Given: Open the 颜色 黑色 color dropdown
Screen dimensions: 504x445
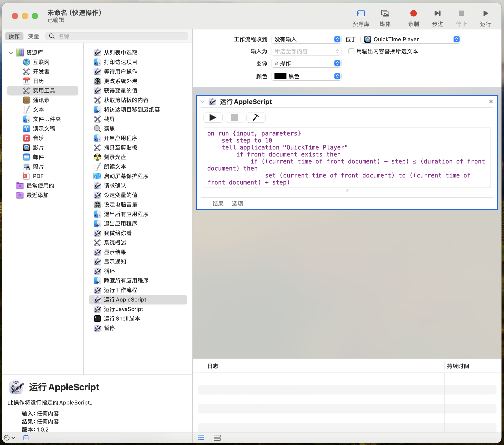Looking at the screenshot, I should [x=306, y=76].
